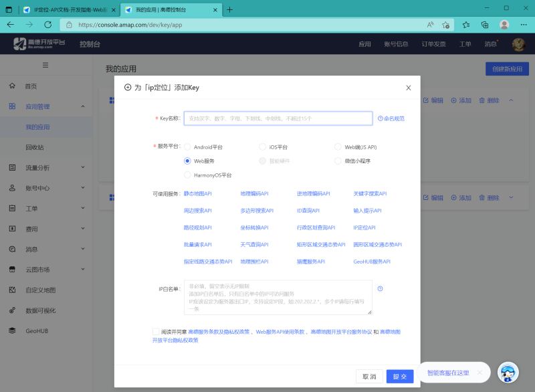
Task: Open the IP定位API service link
Action: [364, 227]
